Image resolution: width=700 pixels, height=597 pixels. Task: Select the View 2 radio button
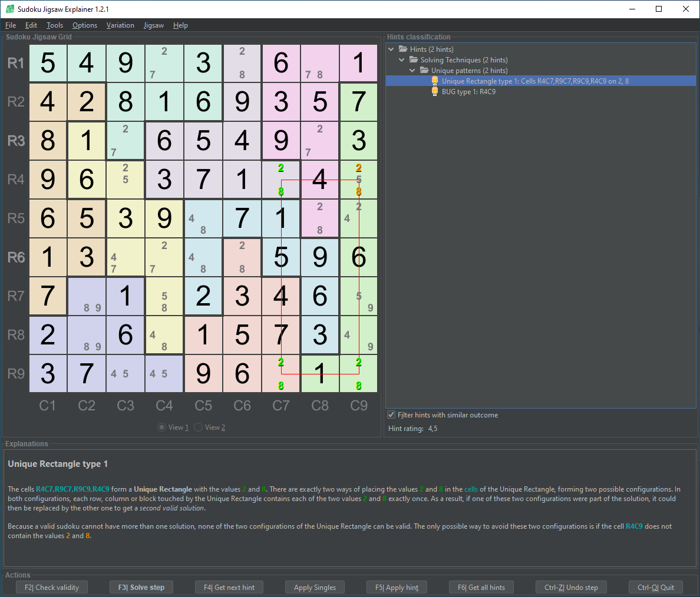(199, 427)
